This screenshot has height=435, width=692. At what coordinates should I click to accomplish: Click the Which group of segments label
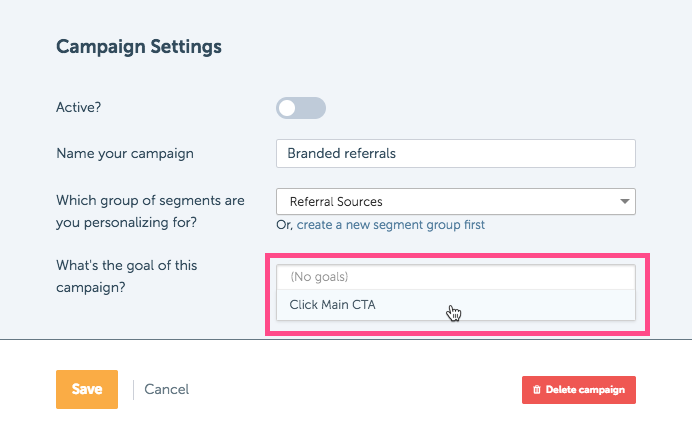tap(150, 211)
